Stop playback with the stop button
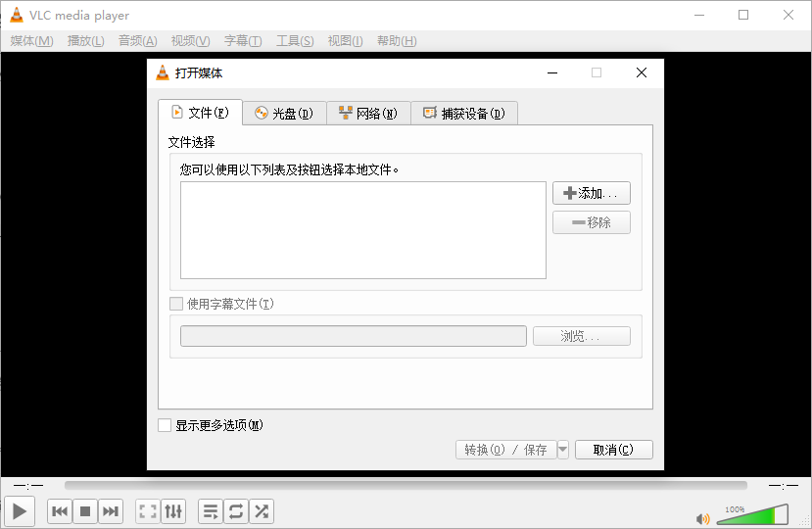The height and width of the screenshot is (529, 812). click(85, 511)
